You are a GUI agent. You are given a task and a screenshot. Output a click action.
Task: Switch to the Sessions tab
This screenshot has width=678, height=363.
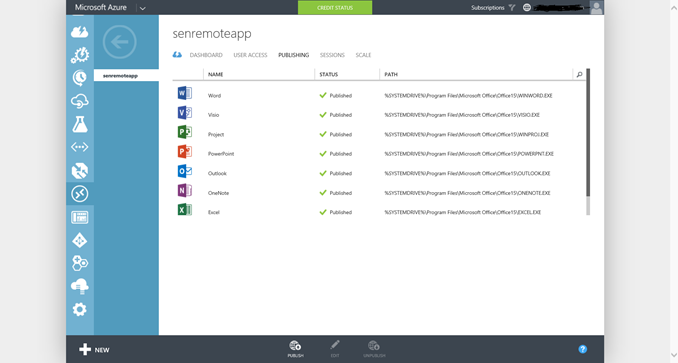tap(332, 55)
